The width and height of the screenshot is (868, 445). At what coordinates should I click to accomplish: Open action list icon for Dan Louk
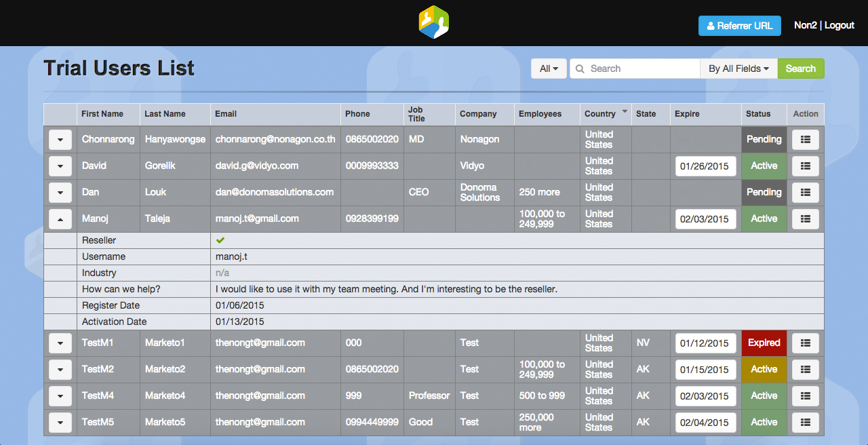(x=805, y=193)
